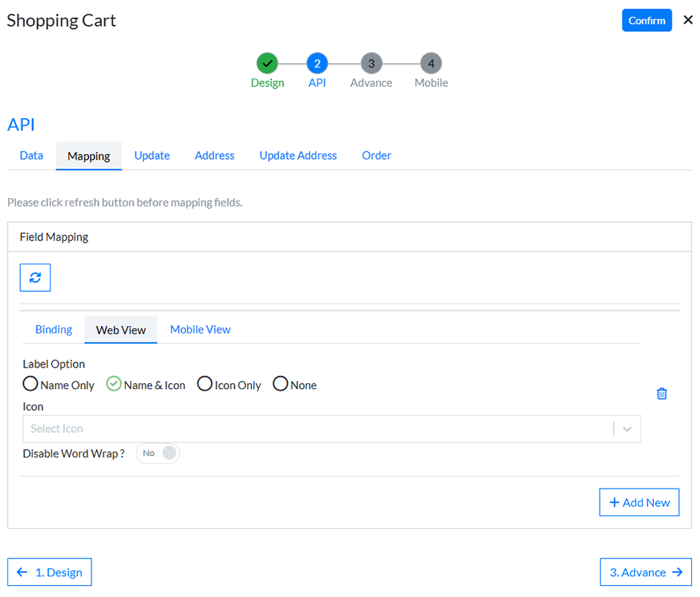Open the Mobile View tab

(200, 330)
